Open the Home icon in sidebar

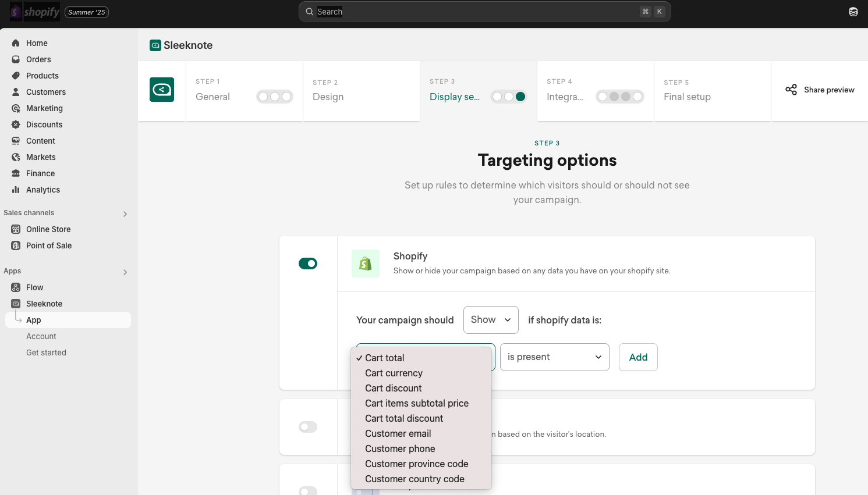click(x=16, y=43)
